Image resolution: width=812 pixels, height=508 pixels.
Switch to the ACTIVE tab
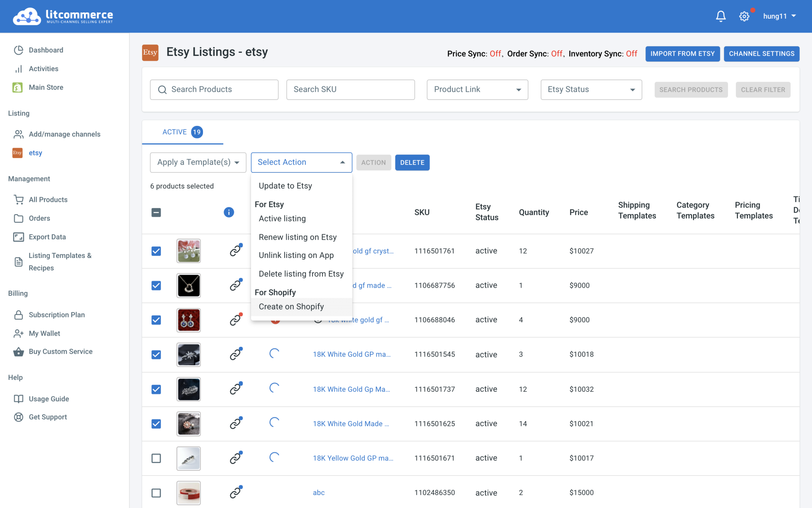click(x=182, y=132)
